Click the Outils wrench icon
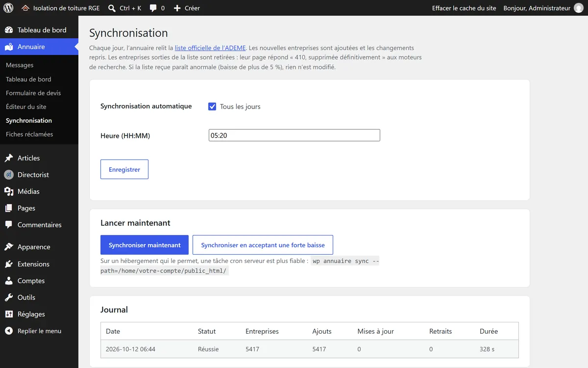The image size is (588, 368). pos(9,297)
